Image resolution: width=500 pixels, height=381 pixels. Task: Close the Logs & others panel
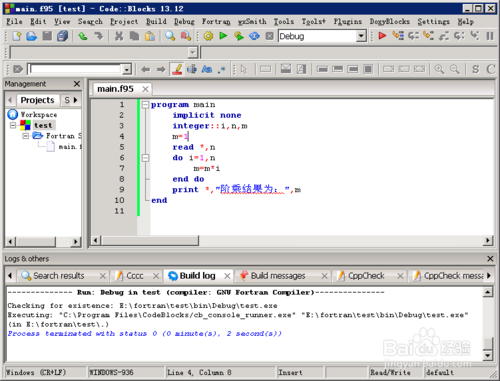tap(490, 259)
